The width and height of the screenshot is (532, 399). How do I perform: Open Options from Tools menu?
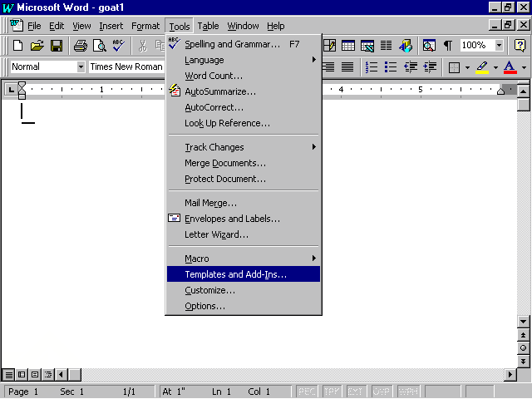coord(244,306)
